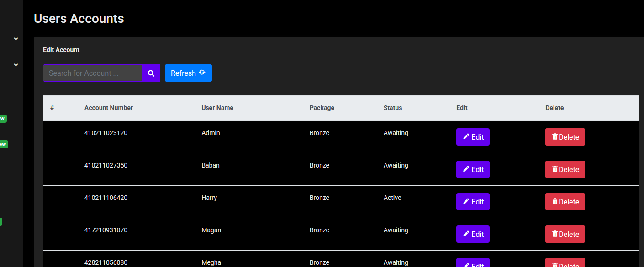The width and height of the screenshot is (644, 267).
Task: Click the magnifier search button
Action: click(151, 73)
